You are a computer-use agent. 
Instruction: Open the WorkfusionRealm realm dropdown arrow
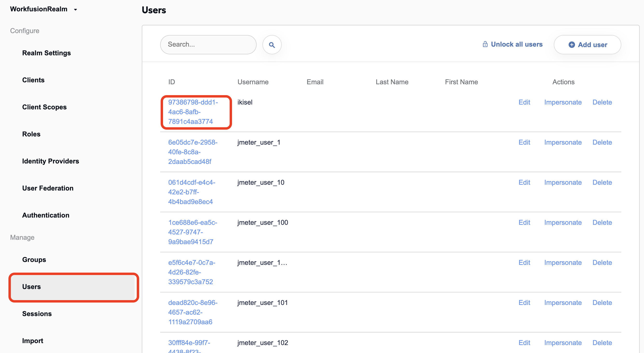pyautogui.click(x=75, y=9)
